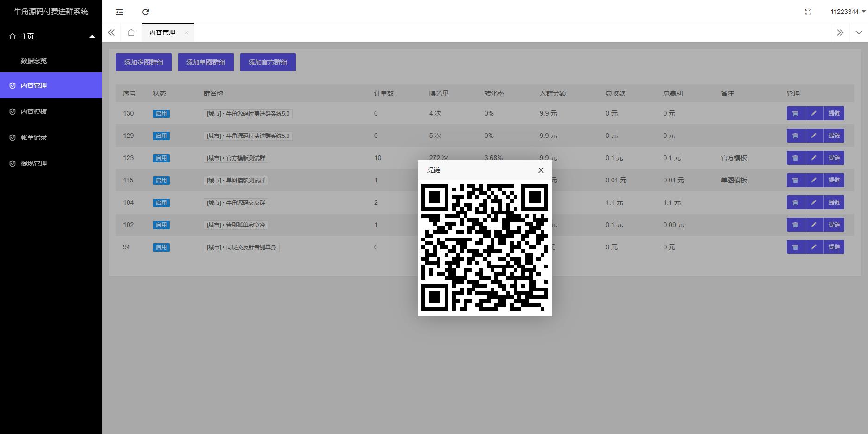868x434 pixels.
Task: Collapse the 主页 sidebar section
Action: pos(51,36)
